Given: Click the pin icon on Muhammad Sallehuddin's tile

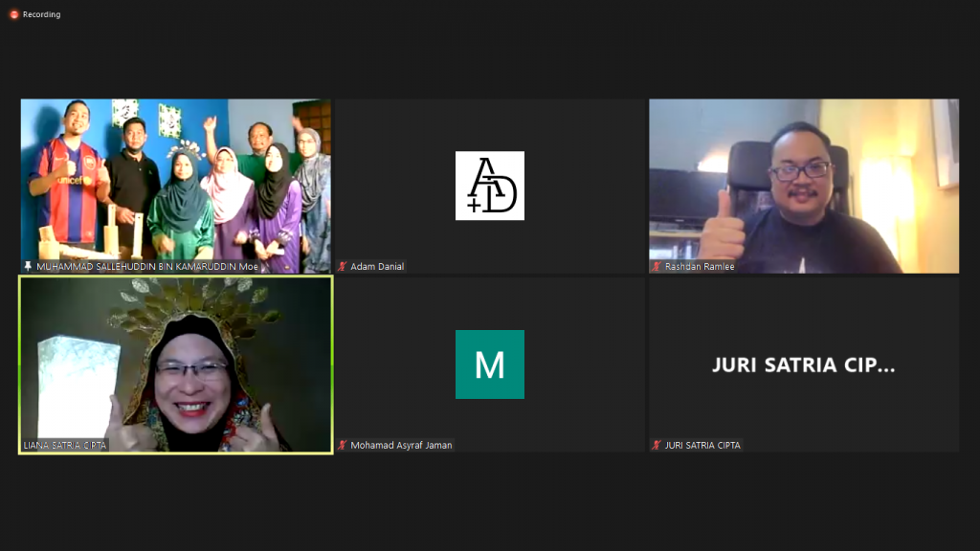Looking at the screenshot, I should pyautogui.click(x=28, y=267).
